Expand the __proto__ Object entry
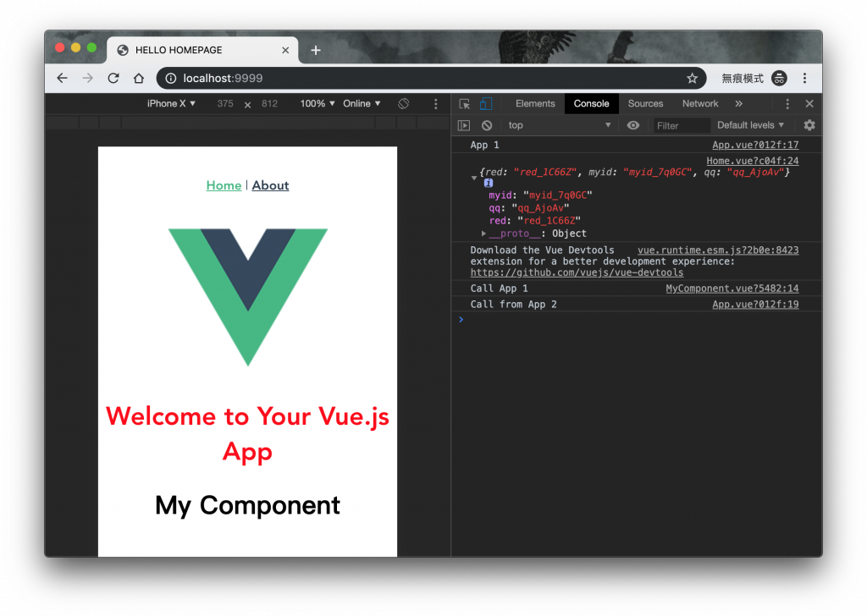Image resolution: width=867 pixels, height=616 pixels. (x=483, y=234)
